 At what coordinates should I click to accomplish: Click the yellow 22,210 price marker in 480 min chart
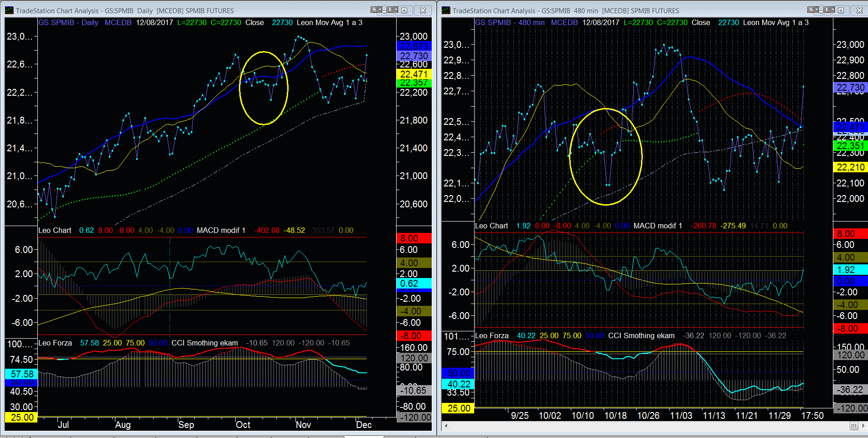point(851,167)
